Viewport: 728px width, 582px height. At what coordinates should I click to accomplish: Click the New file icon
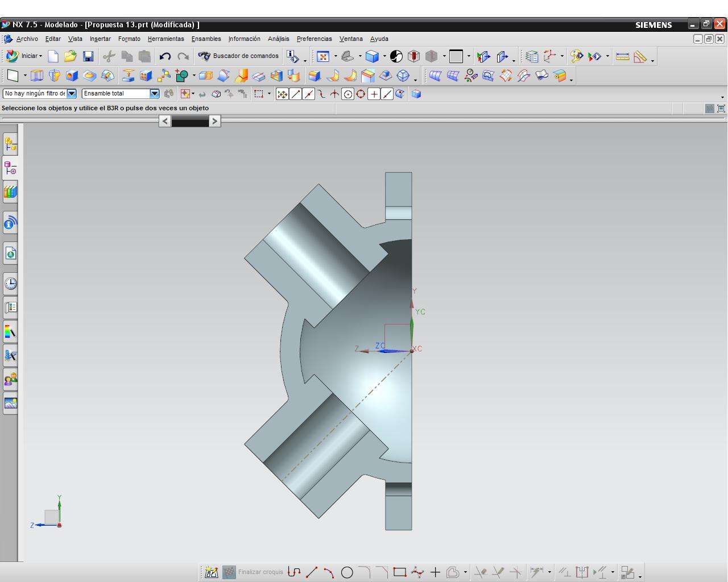pos(53,56)
